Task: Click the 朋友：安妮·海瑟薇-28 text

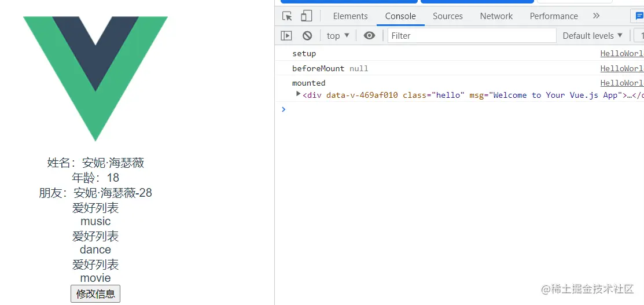Action: (95, 192)
